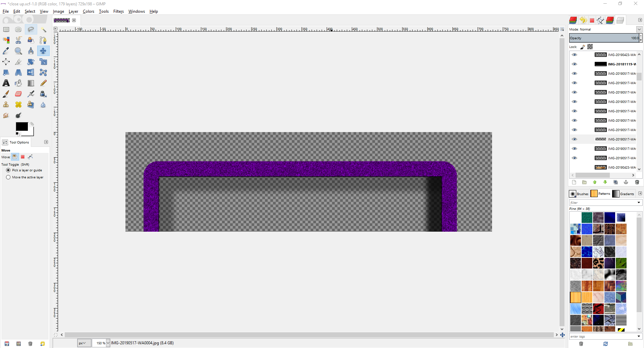Open the layers dock tab configuration menu

click(640, 20)
